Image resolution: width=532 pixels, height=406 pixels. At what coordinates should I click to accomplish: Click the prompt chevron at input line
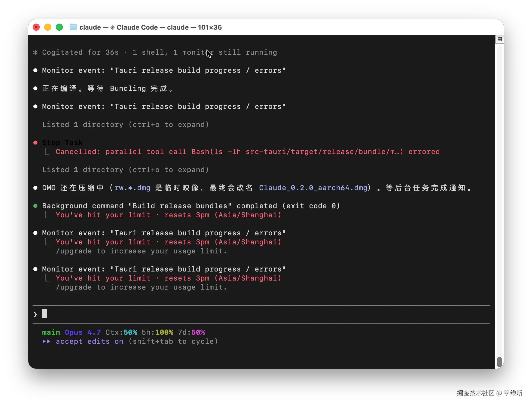coord(35,314)
